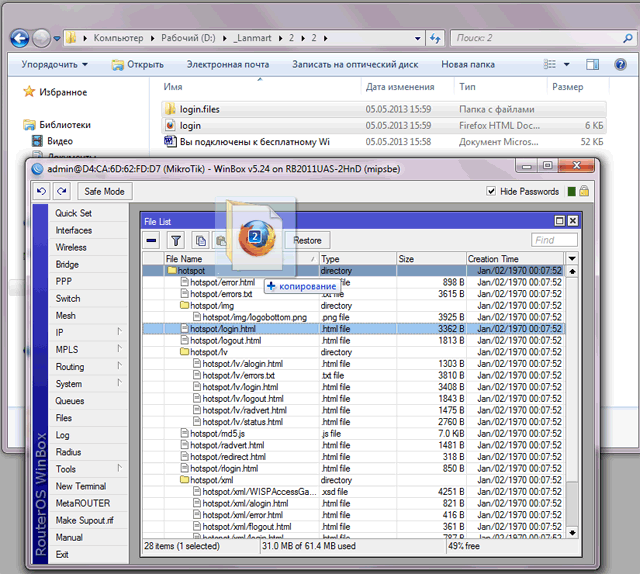Open the address bar history dropdown

[418, 38]
